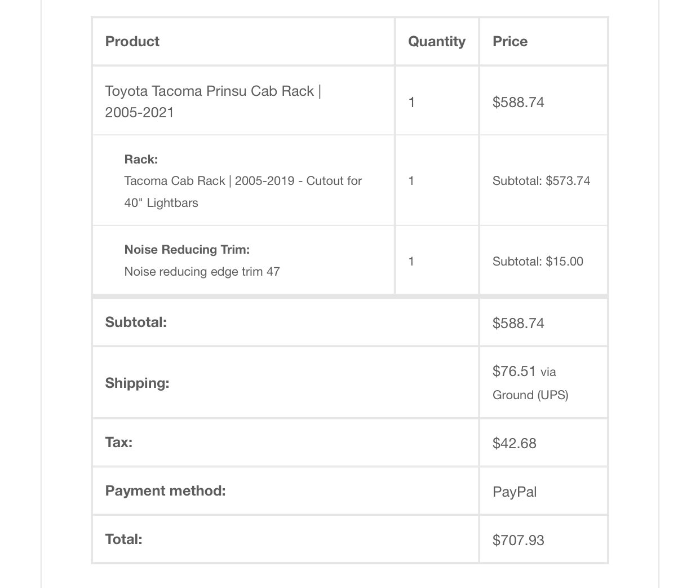Open Toyota Tacoma Prinsu Cab Rack product
The image size is (700, 588).
213,101
